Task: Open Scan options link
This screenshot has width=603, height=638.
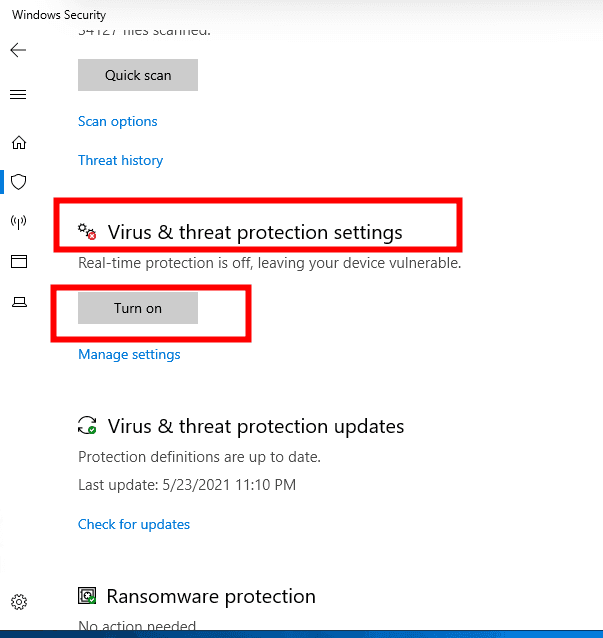Action: click(118, 122)
